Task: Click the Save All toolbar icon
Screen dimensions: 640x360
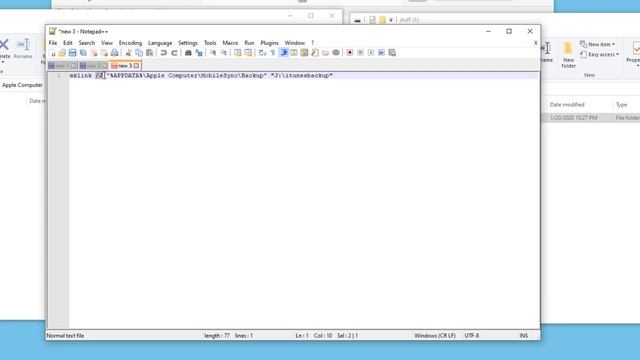Action: click(x=83, y=53)
